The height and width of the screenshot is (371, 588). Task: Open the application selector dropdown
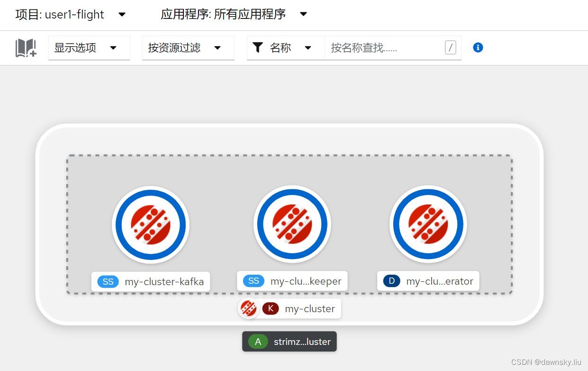[x=234, y=15]
